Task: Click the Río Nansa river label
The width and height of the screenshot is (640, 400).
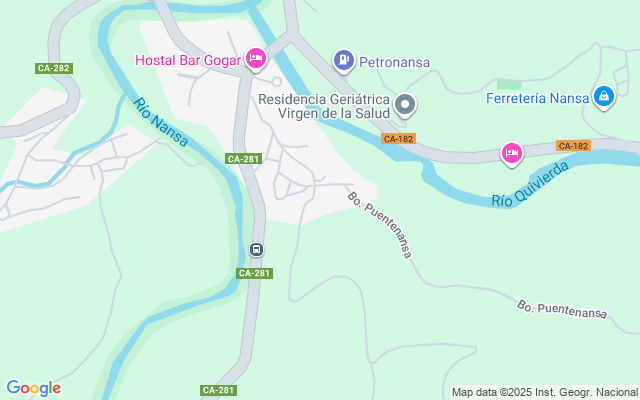Action: 161,122
